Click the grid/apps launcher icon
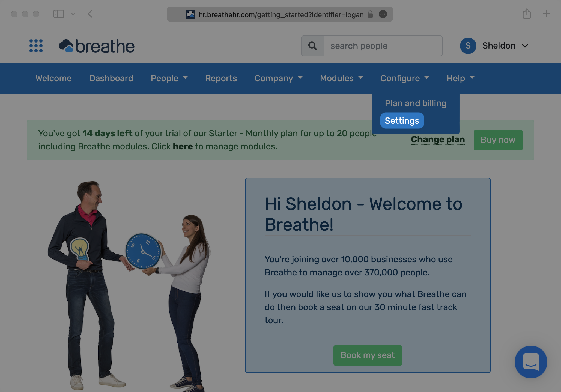The width and height of the screenshot is (561, 392). pos(36,46)
